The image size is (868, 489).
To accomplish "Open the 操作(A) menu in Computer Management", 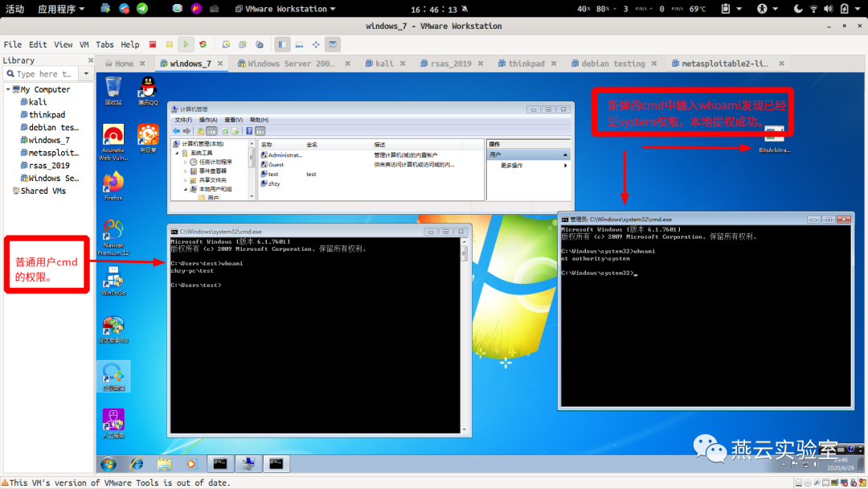I will [x=208, y=120].
